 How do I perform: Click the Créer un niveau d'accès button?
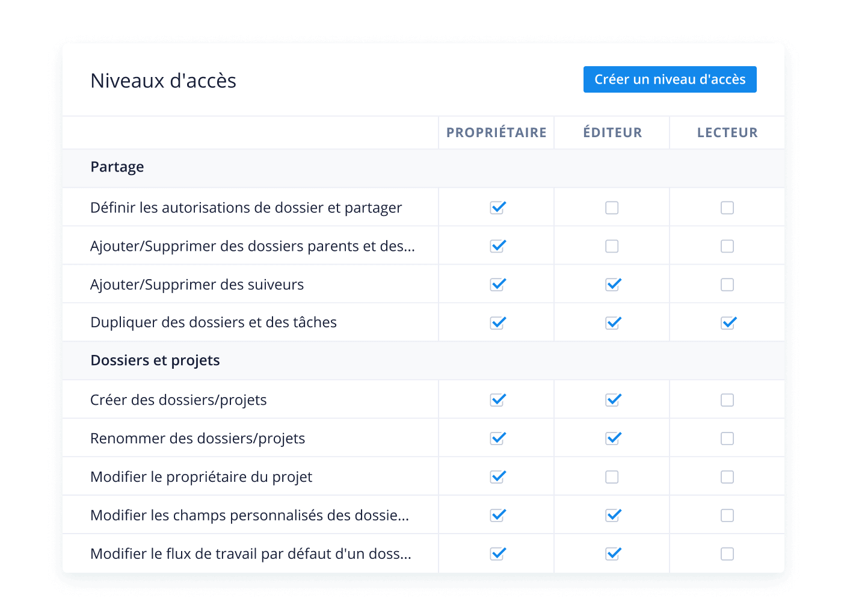point(670,79)
